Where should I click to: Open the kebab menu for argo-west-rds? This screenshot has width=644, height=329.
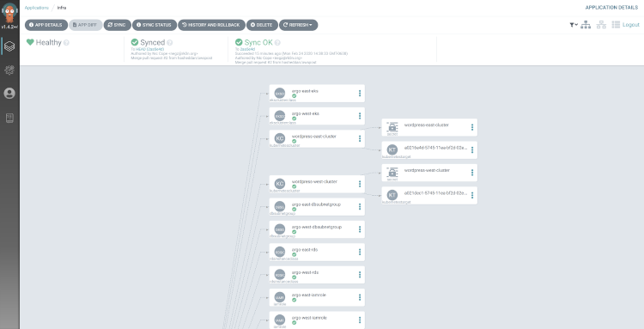[x=360, y=274]
